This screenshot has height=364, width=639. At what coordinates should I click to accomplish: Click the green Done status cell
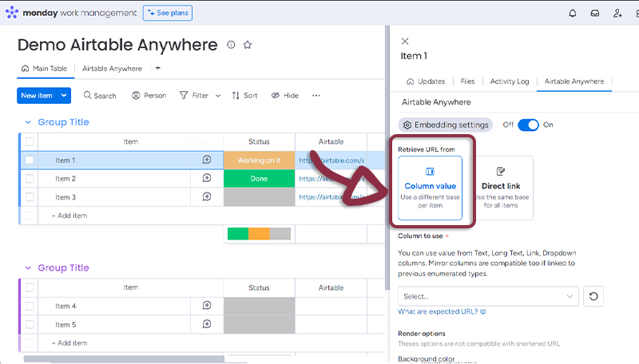point(259,179)
